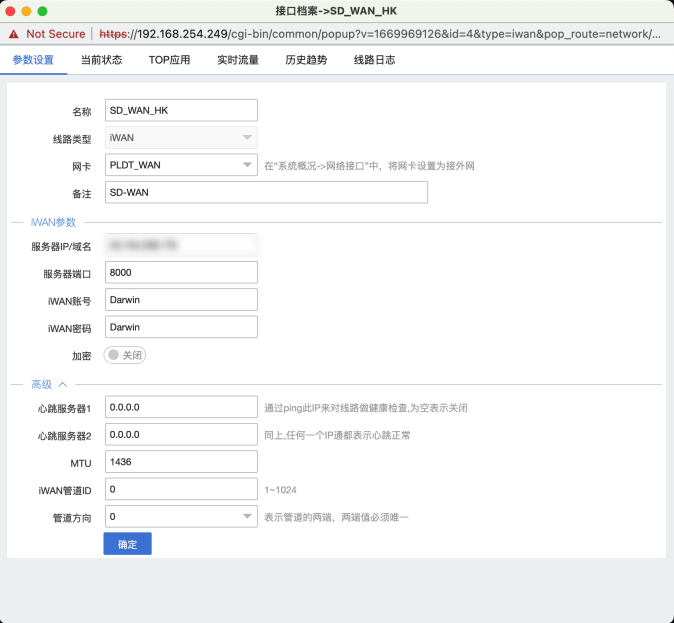This screenshot has width=674, height=623.
Task: Click the 名称 field containing SD_WAN_HK
Action: pyautogui.click(x=181, y=110)
